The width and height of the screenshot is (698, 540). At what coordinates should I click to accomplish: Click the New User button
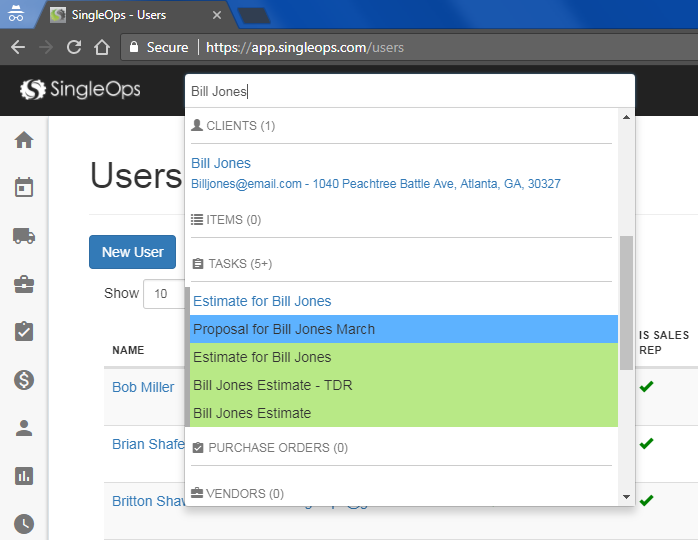click(132, 252)
